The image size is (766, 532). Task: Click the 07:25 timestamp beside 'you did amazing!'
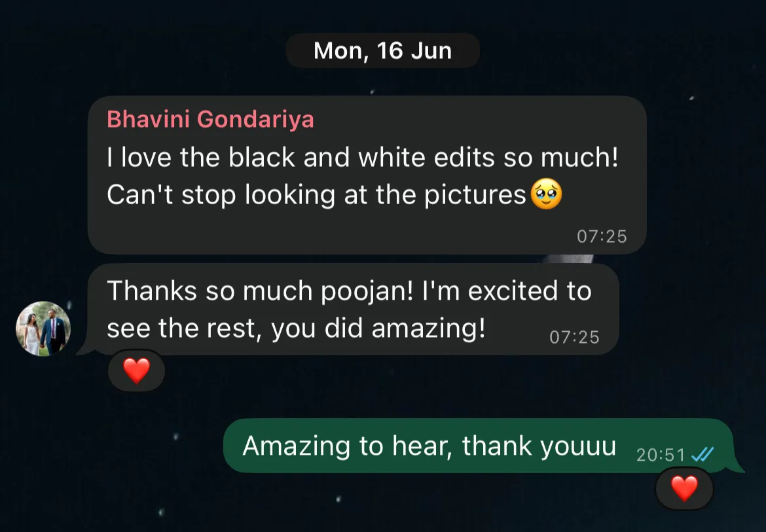coord(574,337)
